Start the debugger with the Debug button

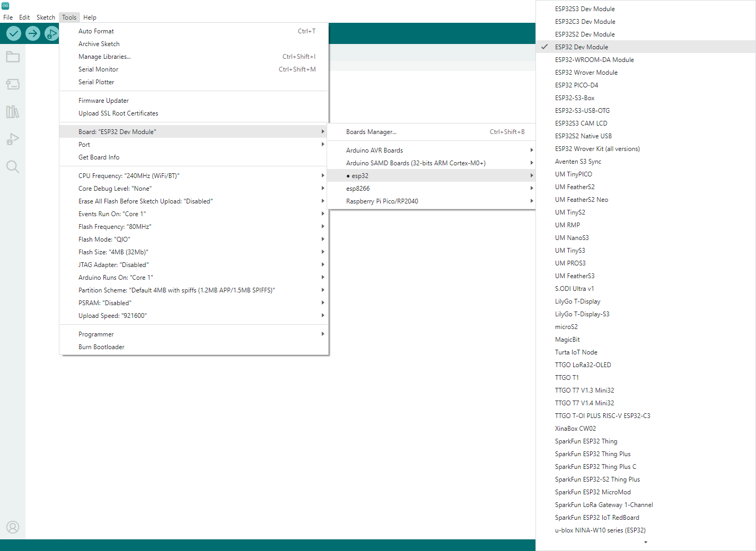(x=51, y=34)
